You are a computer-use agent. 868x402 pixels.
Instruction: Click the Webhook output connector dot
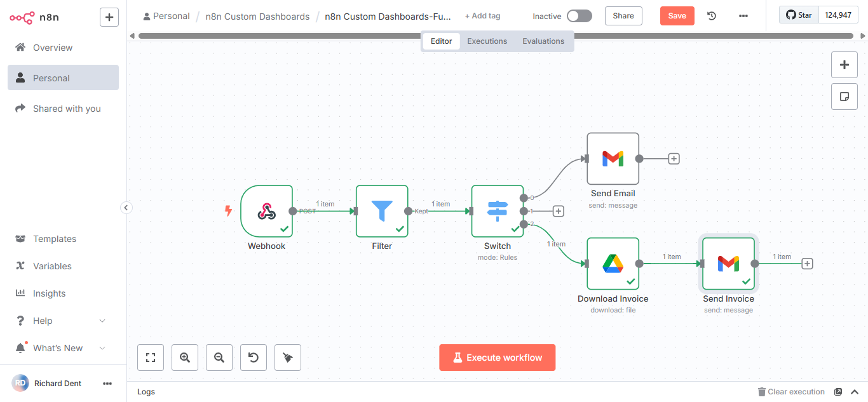(293, 211)
